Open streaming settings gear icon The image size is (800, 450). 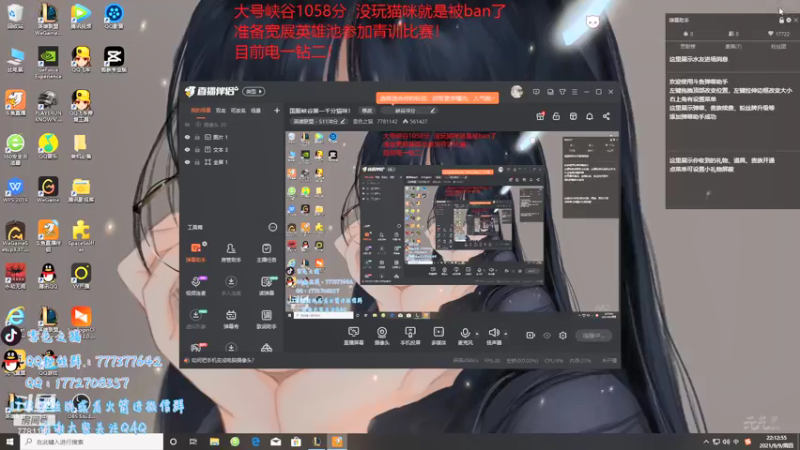[563, 335]
